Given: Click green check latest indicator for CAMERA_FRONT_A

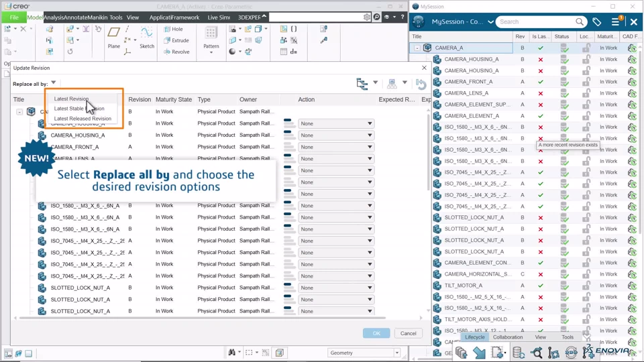Looking at the screenshot, I should tap(541, 82).
